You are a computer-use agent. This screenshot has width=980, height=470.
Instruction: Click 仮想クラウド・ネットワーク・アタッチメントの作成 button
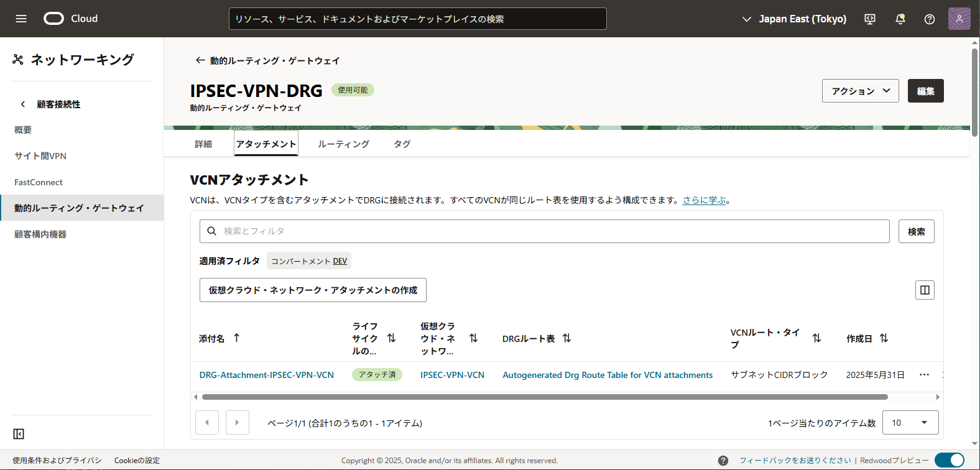(x=313, y=290)
